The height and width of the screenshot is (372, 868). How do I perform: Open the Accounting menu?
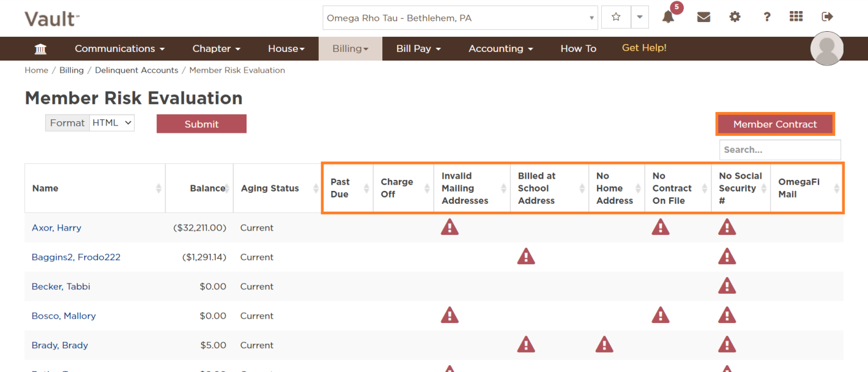coord(500,49)
